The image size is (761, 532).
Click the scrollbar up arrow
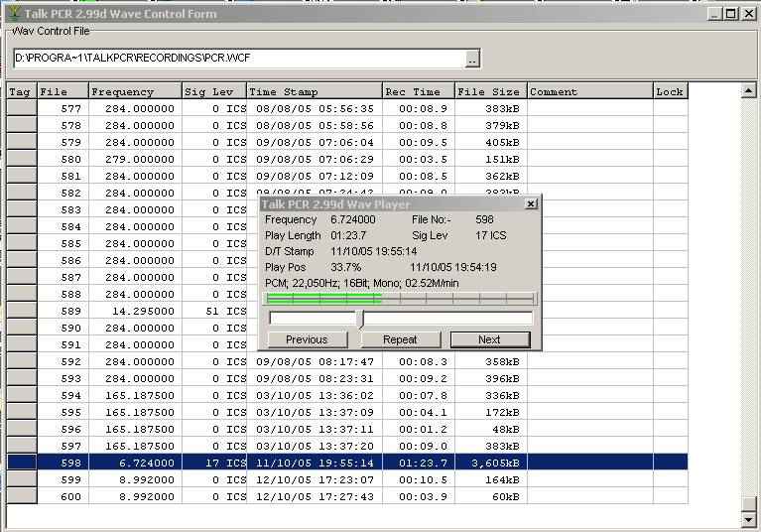[749, 90]
